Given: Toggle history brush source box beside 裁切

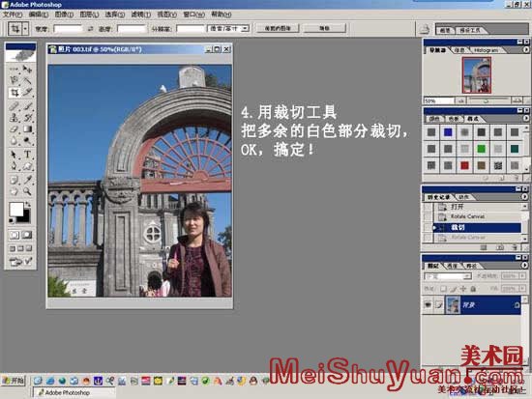Looking at the screenshot, I should pos(428,227).
